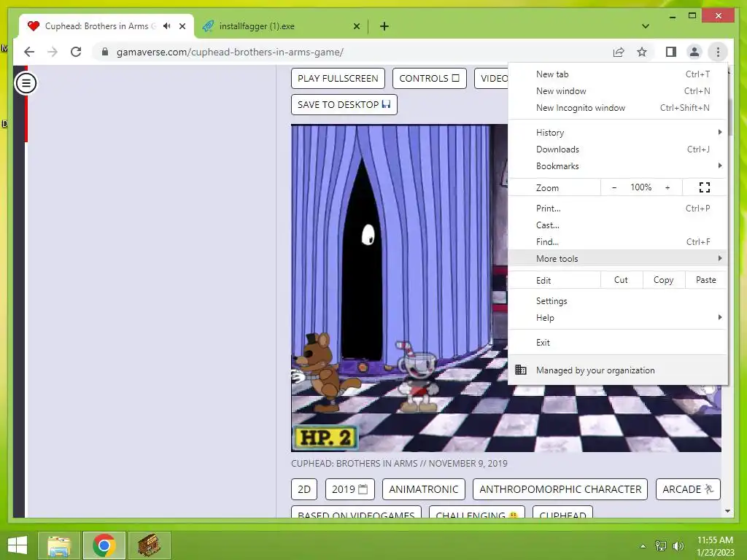The height and width of the screenshot is (560, 747).
Task: Share this page via share icon
Action: 619,52
